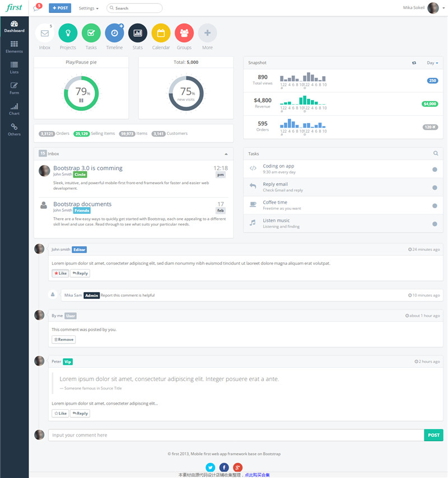
Task: Click the Friends label on second message
Action: [x=82, y=210]
